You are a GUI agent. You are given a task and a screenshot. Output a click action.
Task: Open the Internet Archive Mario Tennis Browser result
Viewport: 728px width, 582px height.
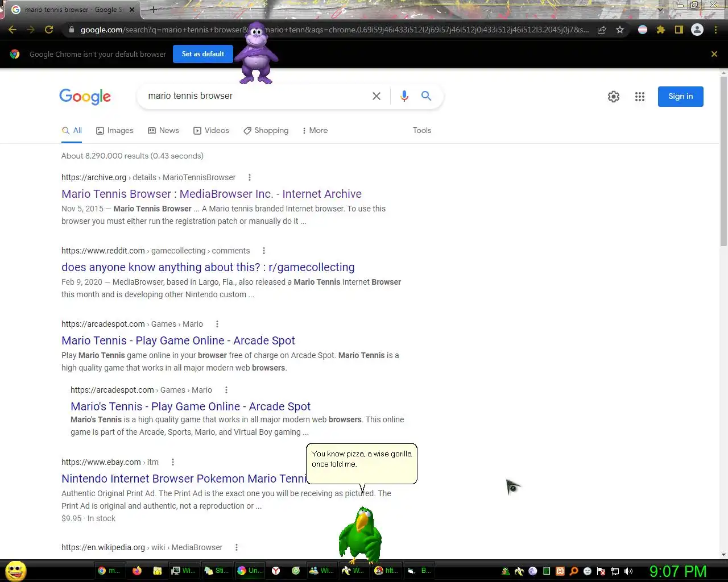[212, 194]
